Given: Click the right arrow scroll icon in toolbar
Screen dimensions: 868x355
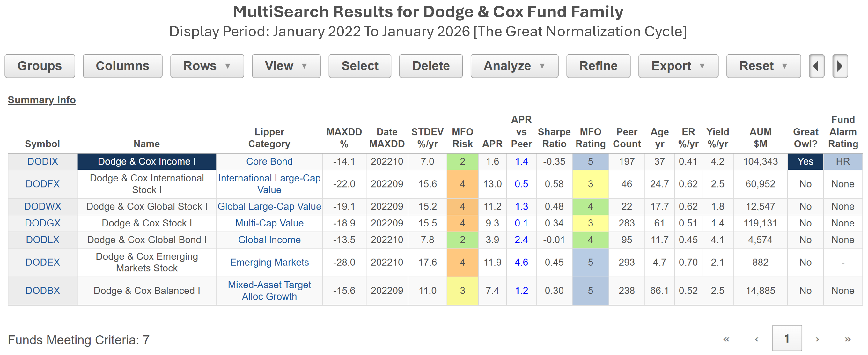Looking at the screenshot, I should [x=839, y=66].
